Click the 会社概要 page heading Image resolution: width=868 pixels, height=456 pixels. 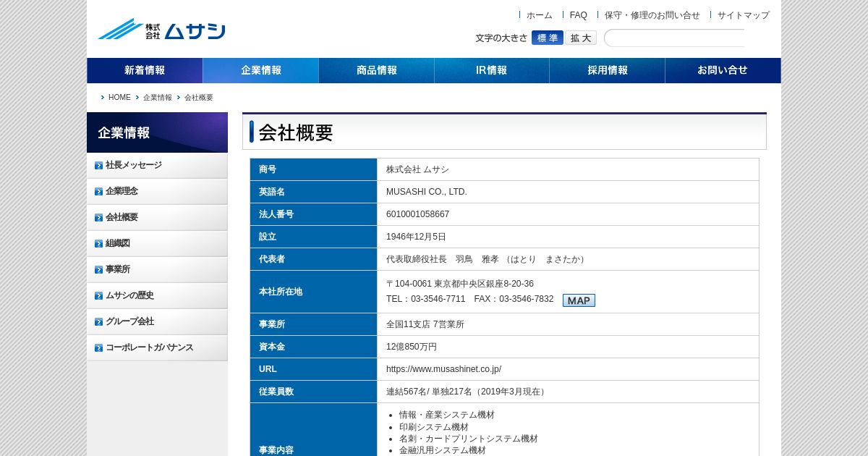click(x=296, y=132)
